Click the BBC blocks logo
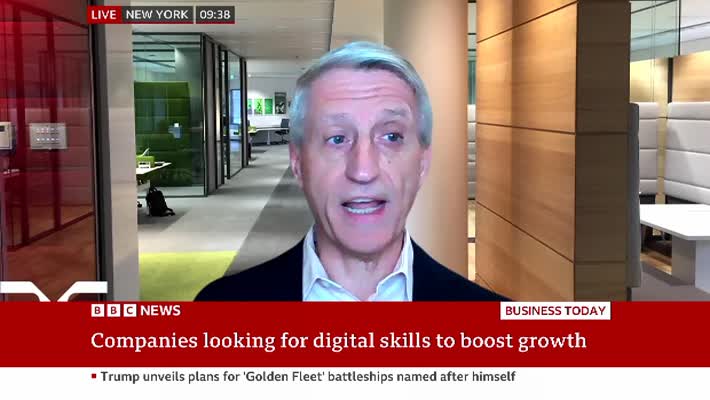This screenshot has width=710, height=400. click(x=112, y=311)
